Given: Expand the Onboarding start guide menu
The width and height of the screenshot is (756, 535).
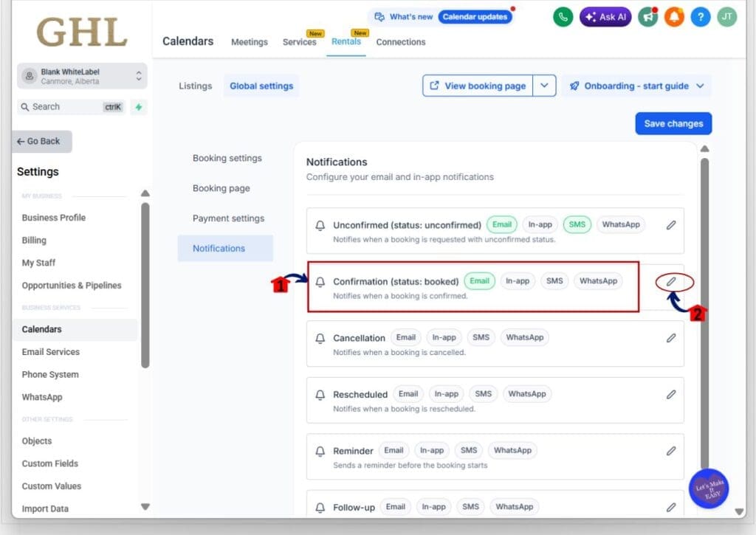Looking at the screenshot, I should [636, 86].
